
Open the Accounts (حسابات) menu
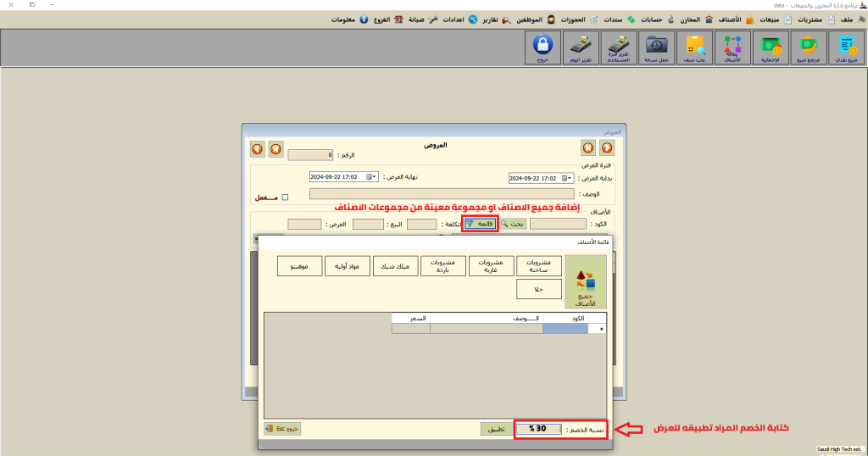[652, 19]
